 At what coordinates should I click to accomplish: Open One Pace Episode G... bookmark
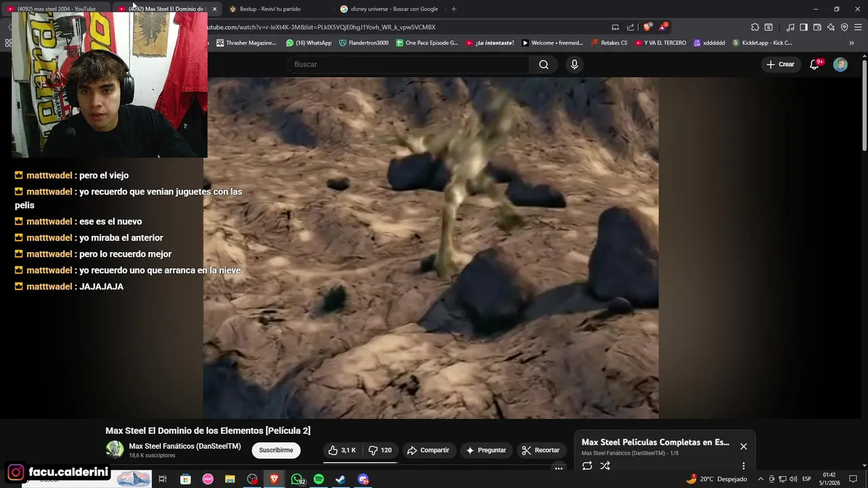[x=427, y=43]
